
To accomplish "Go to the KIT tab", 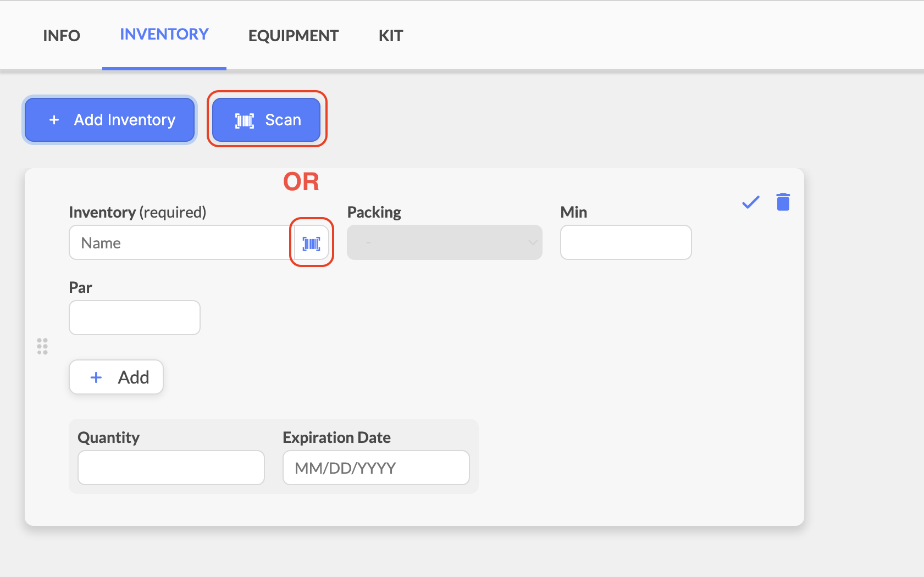I will click(x=391, y=36).
